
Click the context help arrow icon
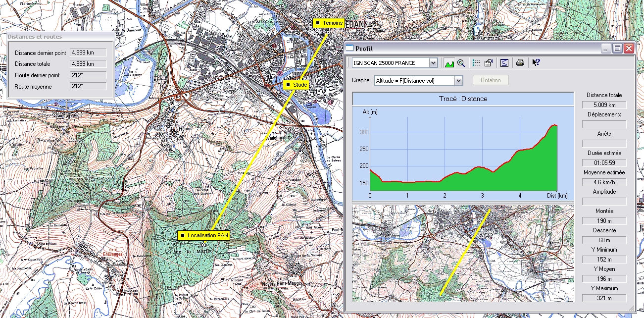(x=536, y=63)
